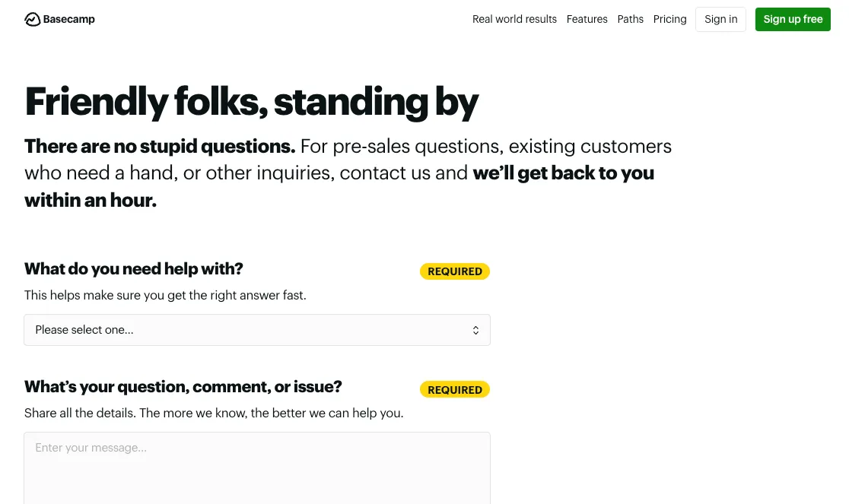Open the Paths navigation item
The width and height of the screenshot is (849, 504).
click(630, 19)
